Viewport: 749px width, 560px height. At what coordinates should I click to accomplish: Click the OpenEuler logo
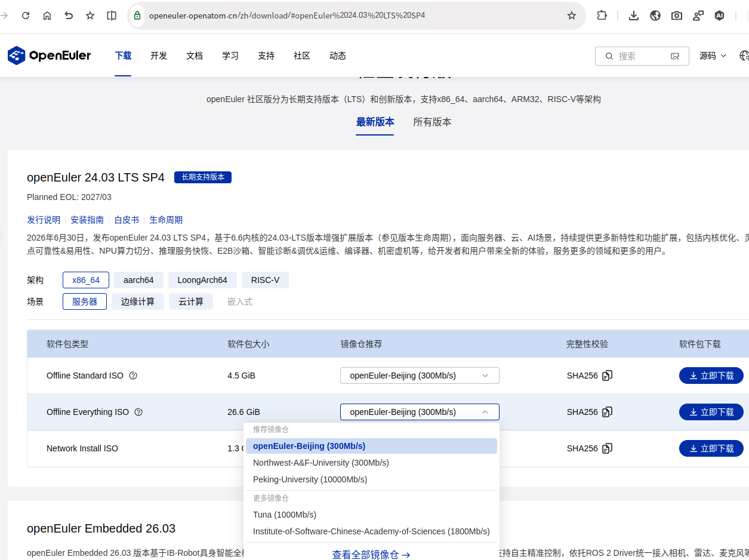(49, 56)
